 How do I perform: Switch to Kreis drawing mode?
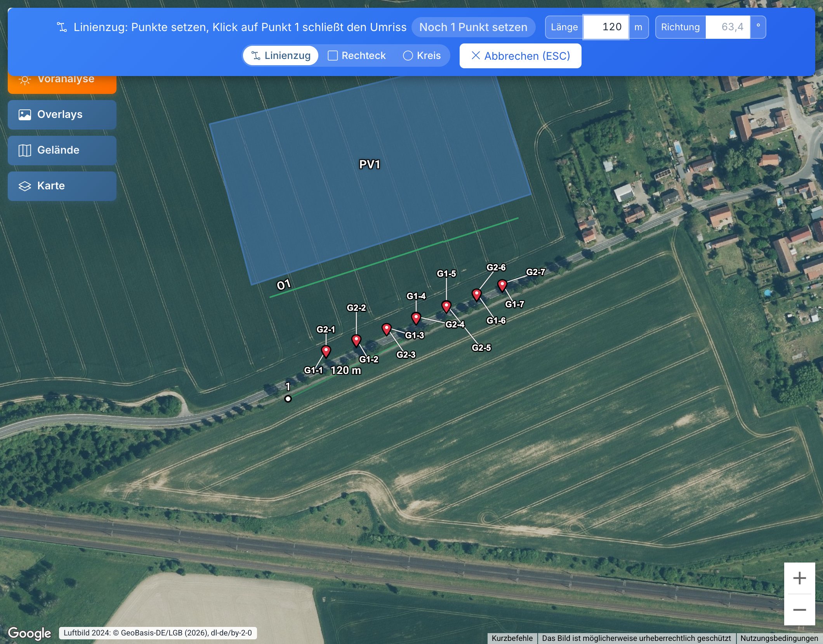point(422,55)
